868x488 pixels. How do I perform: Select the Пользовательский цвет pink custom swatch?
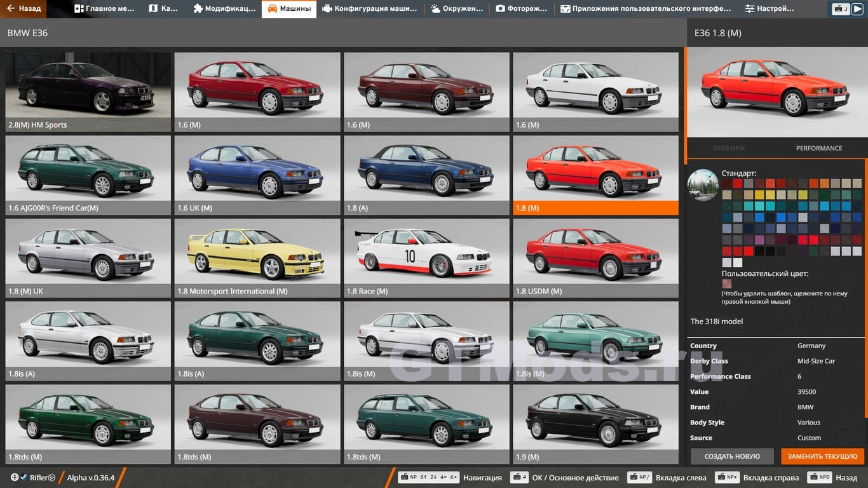[x=727, y=283]
